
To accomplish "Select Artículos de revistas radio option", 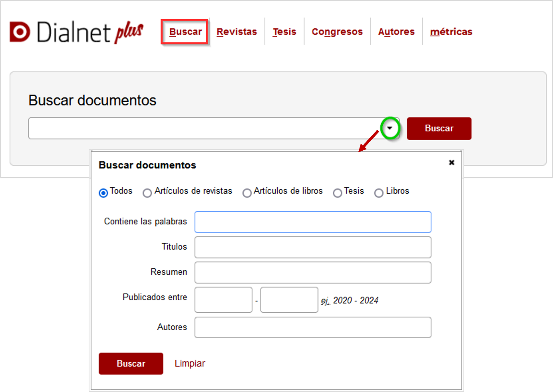I will [x=147, y=193].
